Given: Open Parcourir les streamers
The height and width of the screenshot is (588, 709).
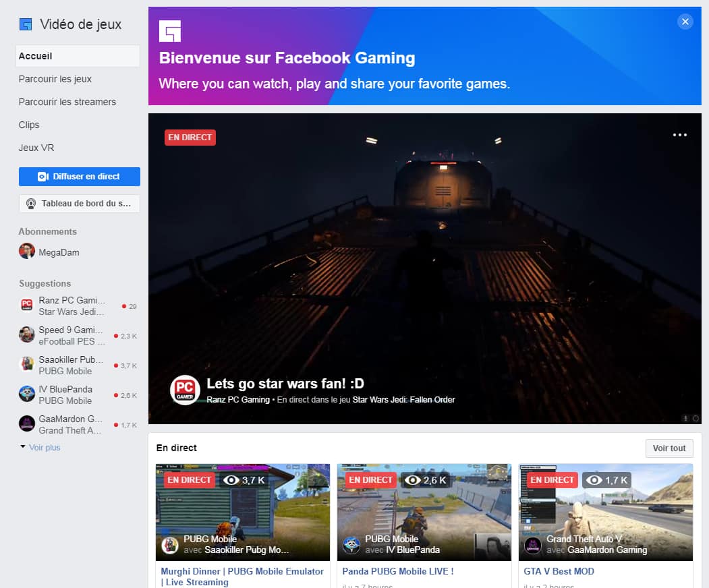Looking at the screenshot, I should (67, 102).
